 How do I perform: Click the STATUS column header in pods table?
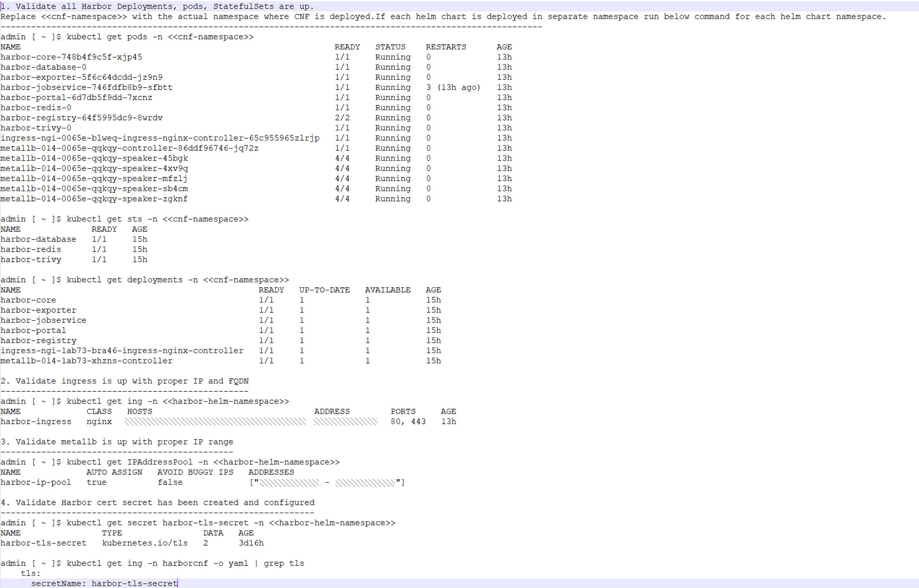coord(390,47)
